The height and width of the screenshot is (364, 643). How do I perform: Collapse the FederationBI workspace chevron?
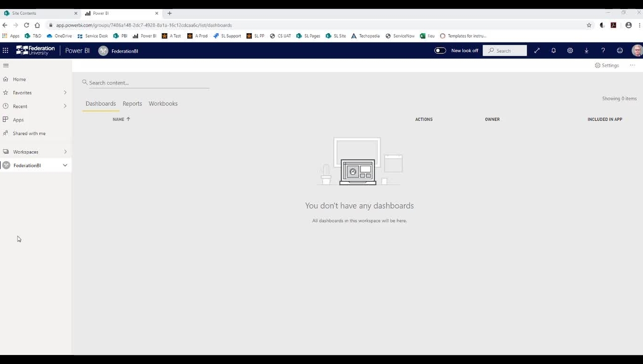point(65,165)
